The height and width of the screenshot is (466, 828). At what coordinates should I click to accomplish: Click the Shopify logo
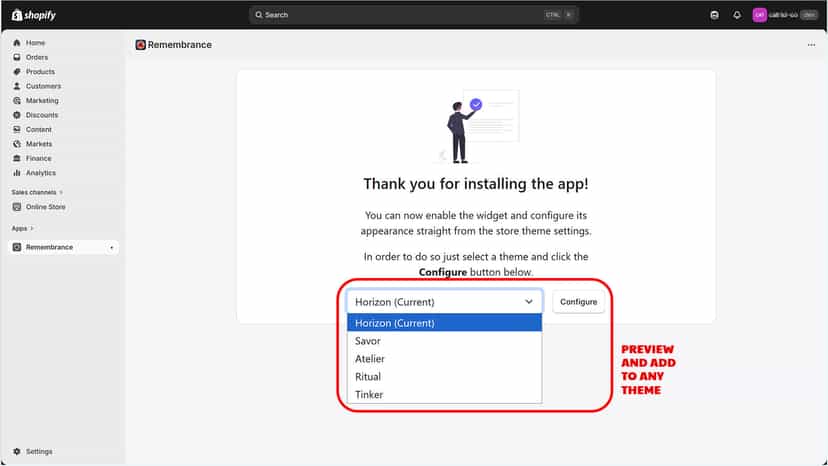click(x=34, y=15)
